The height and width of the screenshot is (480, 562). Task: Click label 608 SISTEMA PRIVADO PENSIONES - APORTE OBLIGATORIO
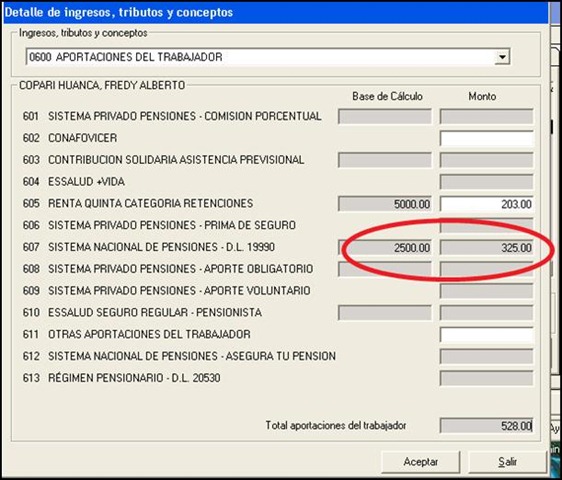point(168,269)
